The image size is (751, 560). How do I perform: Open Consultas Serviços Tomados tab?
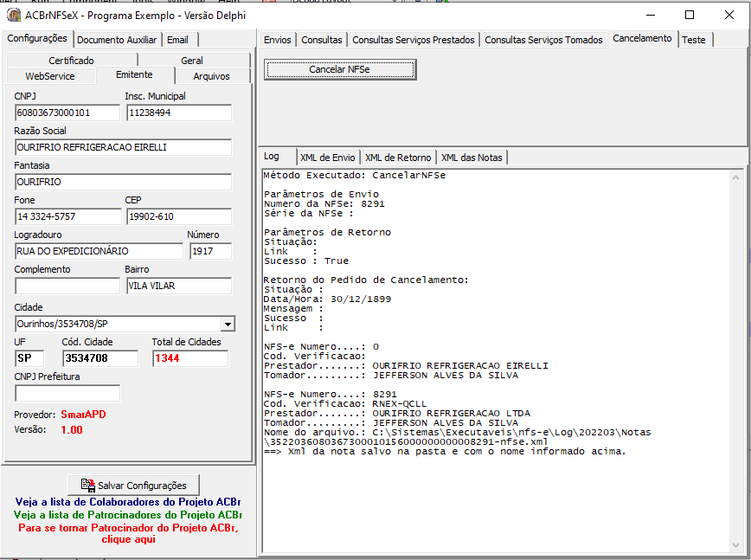tap(543, 40)
